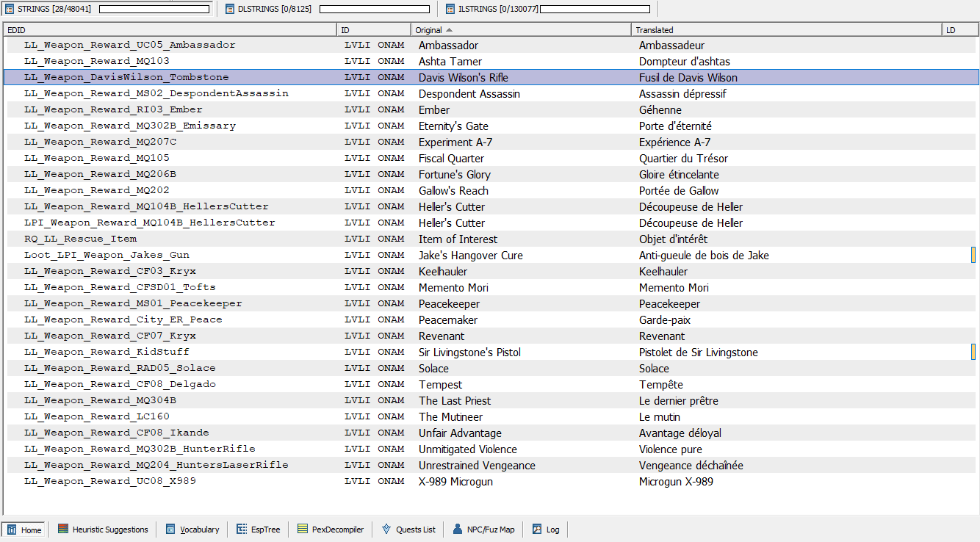Viewport: 980px width, 542px height.
Task: Select LL_Weapon_Reward_MS01_Peacekeeper row
Action: (x=491, y=303)
